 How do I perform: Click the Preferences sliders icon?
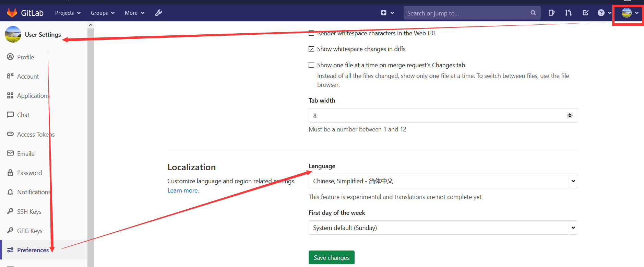coord(10,250)
